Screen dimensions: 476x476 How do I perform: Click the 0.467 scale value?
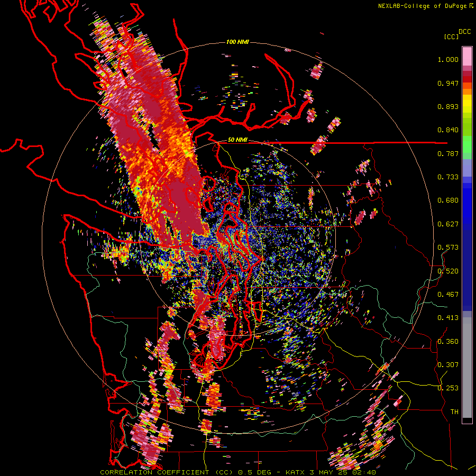click(x=448, y=295)
